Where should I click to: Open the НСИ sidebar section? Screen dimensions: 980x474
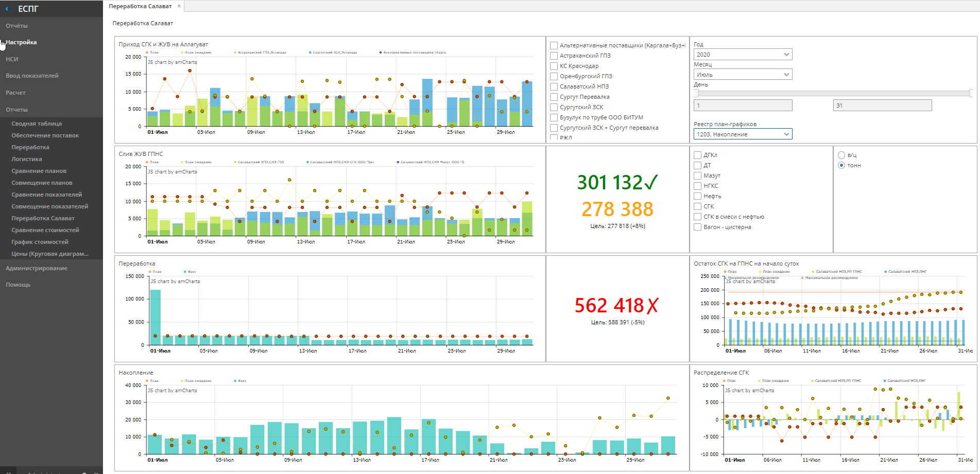pyautogui.click(x=12, y=59)
